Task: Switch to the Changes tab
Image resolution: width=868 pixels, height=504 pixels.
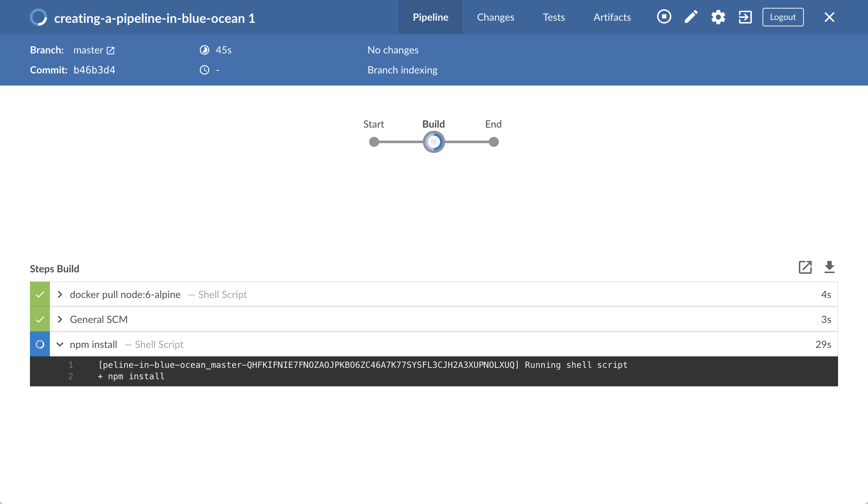Action: [496, 17]
